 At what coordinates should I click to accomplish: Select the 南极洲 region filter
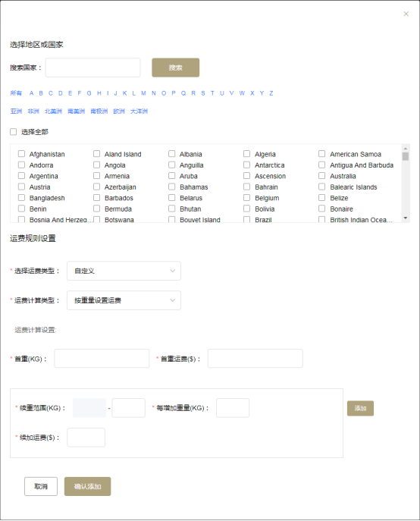coord(99,111)
